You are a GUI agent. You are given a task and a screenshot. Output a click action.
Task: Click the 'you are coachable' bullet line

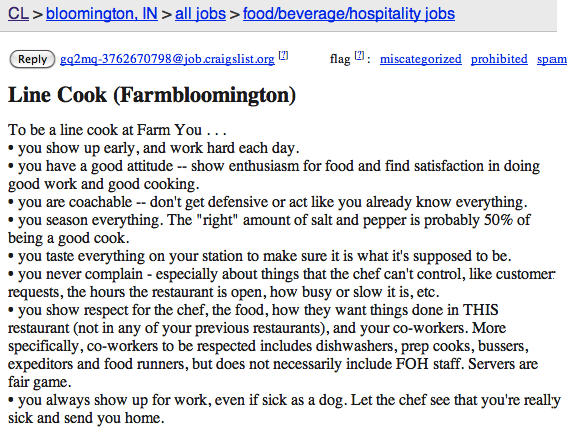(x=268, y=202)
